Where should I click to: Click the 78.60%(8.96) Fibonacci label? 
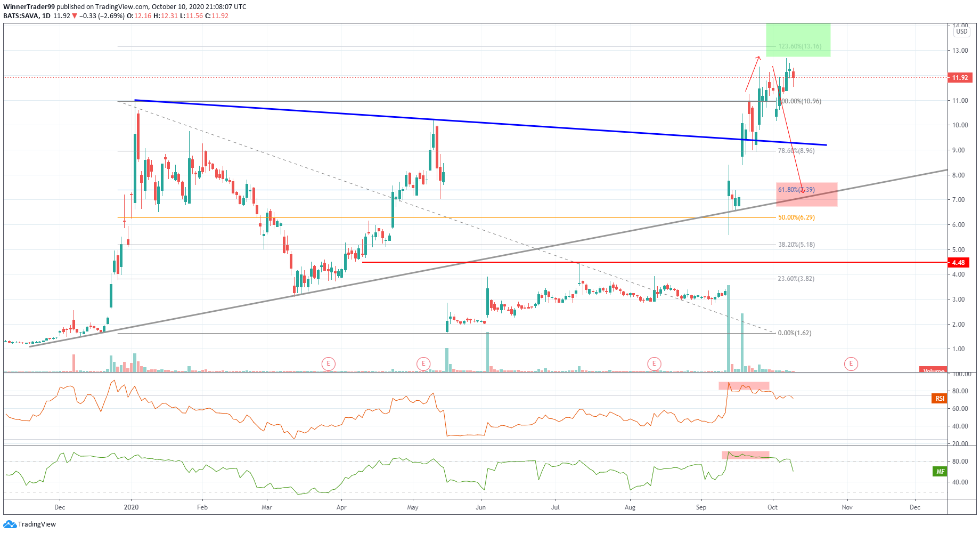click(796, 151)
